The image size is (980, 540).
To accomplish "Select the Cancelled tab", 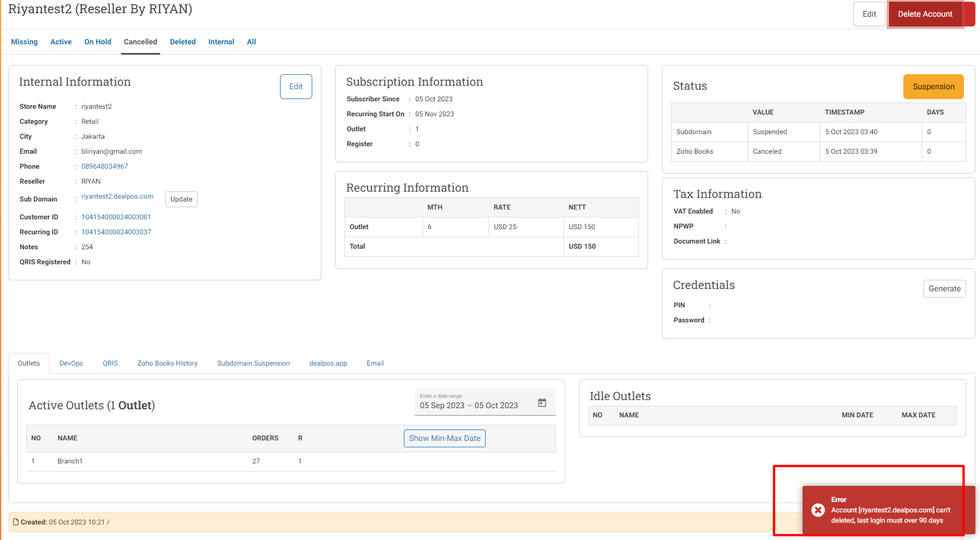I will [141, 42].
